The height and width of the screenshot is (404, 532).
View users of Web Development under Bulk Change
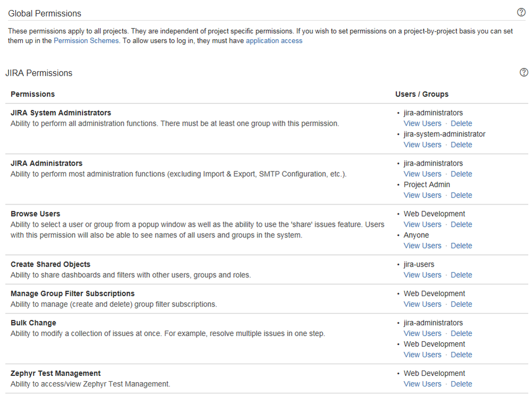click(422, 355)
